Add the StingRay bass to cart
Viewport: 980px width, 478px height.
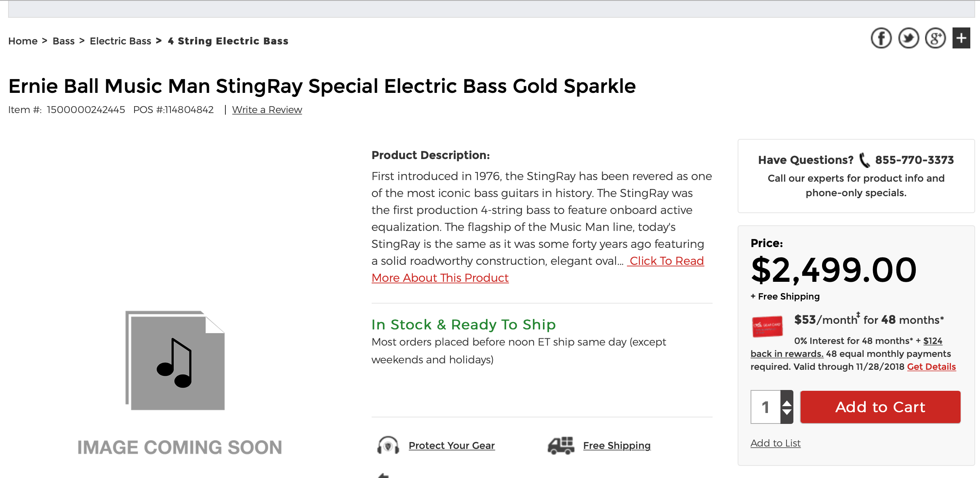(880, 407)
